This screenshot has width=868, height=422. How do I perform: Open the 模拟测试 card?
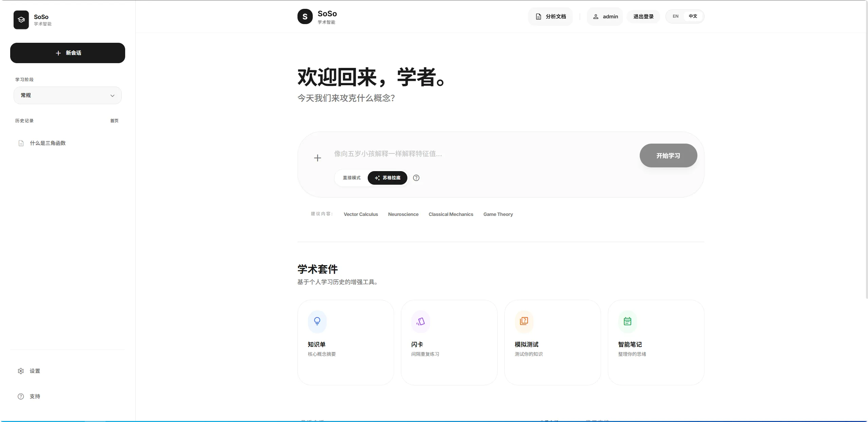tap(553, 343)
